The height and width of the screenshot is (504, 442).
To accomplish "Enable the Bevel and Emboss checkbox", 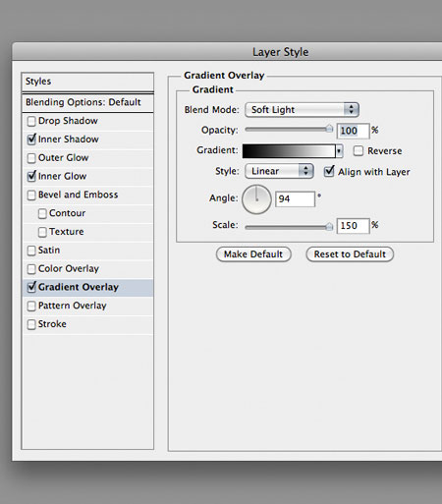I will click(31, 196).
